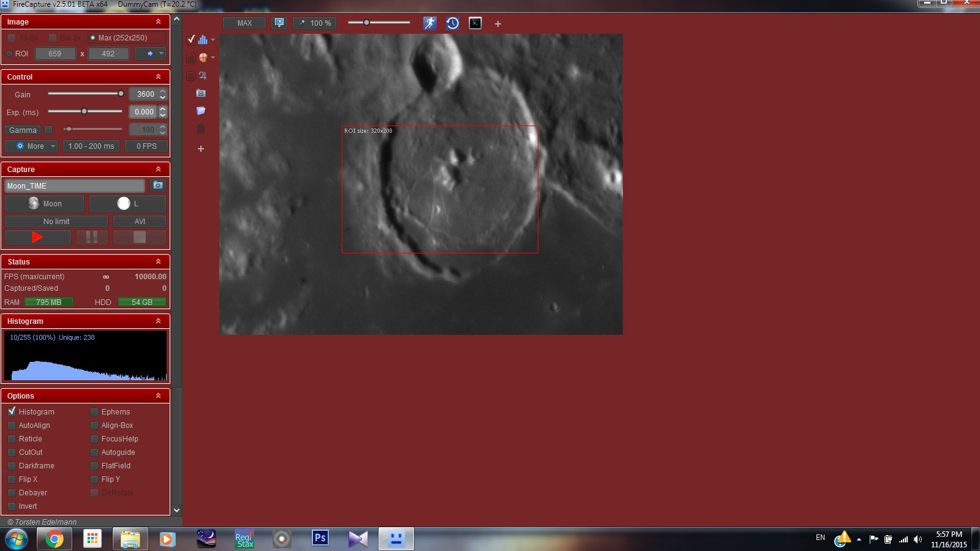Viewport: 980px width, 551px height.
Task: Open the console terminal icon
Action: [x=475, y=23]
